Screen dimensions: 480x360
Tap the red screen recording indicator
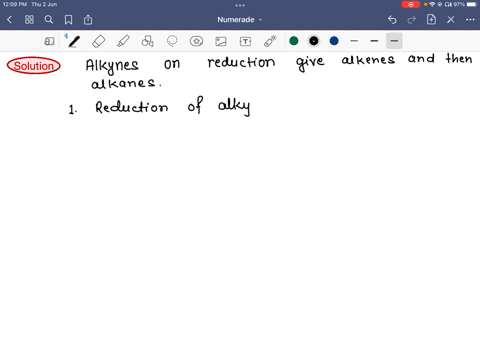pyautogui.click(x=411, y=4)
